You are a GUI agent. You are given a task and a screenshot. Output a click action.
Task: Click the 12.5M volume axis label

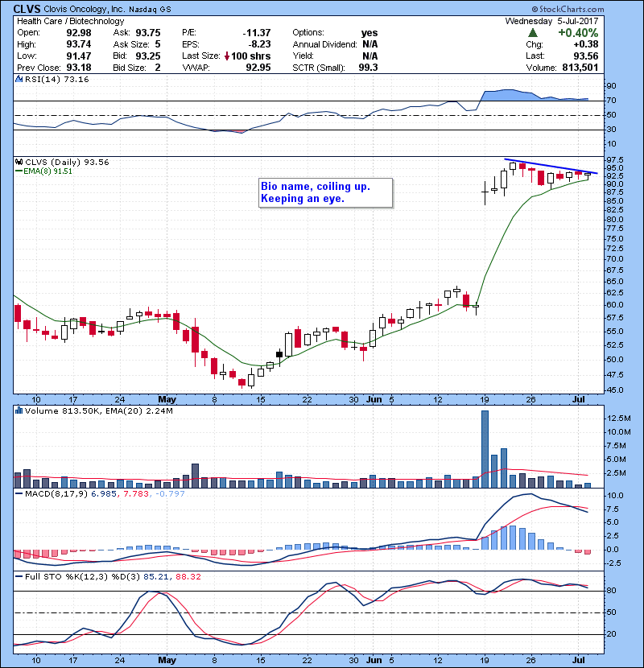(618, 419)
